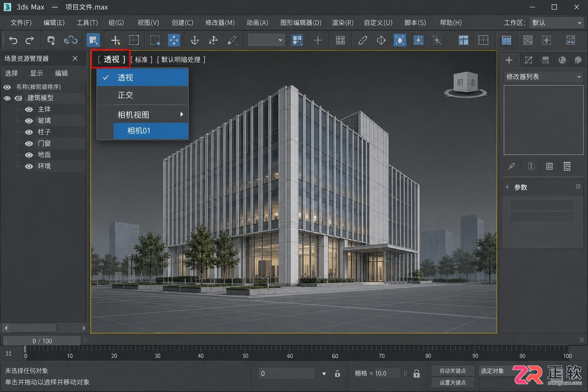Click the dropdown arrow beside frame field

click(x=324, y=374)
